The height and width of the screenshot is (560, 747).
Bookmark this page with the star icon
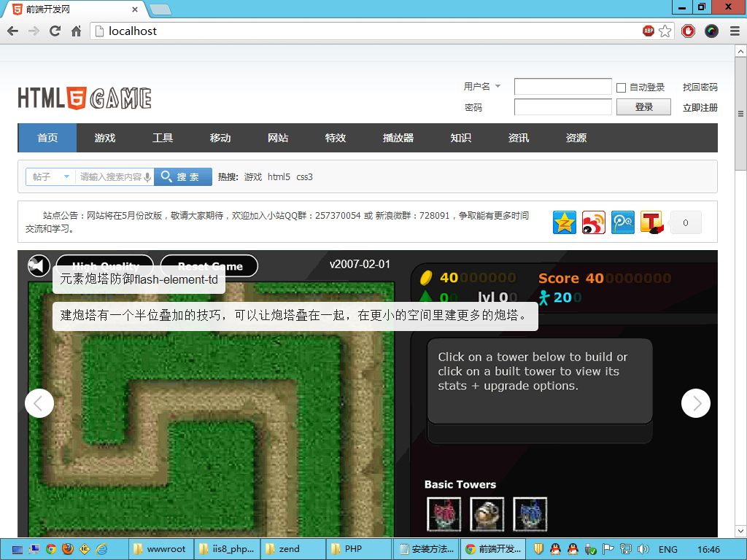[x=665, y=31]
